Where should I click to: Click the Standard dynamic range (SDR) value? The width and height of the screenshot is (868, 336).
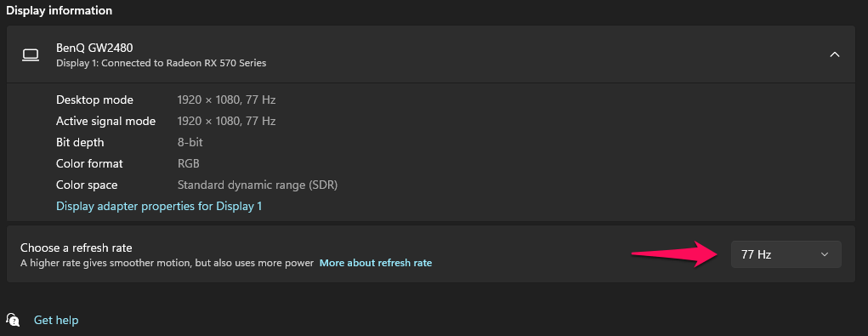[x=258, y=185]
